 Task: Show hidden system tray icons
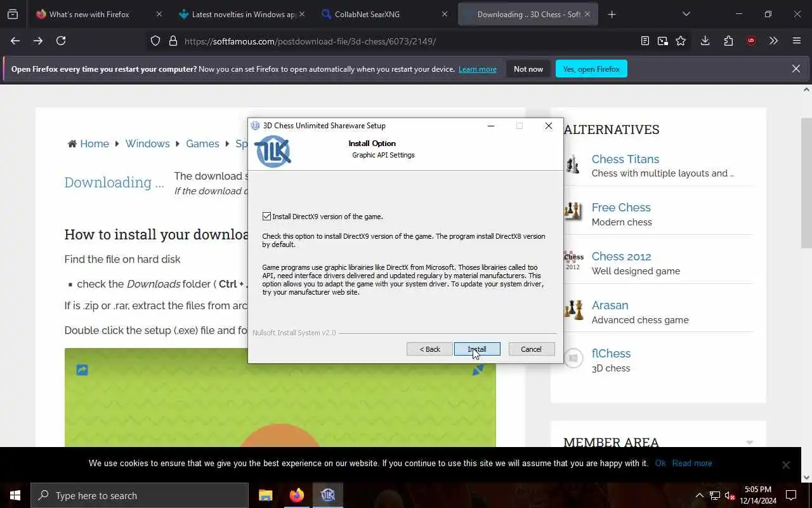(700, 495)
